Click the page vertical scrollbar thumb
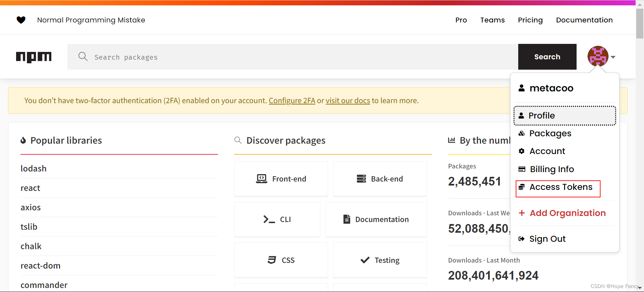Image resolution: width=644 pixels, height=292 pixels. coord(640,23)
